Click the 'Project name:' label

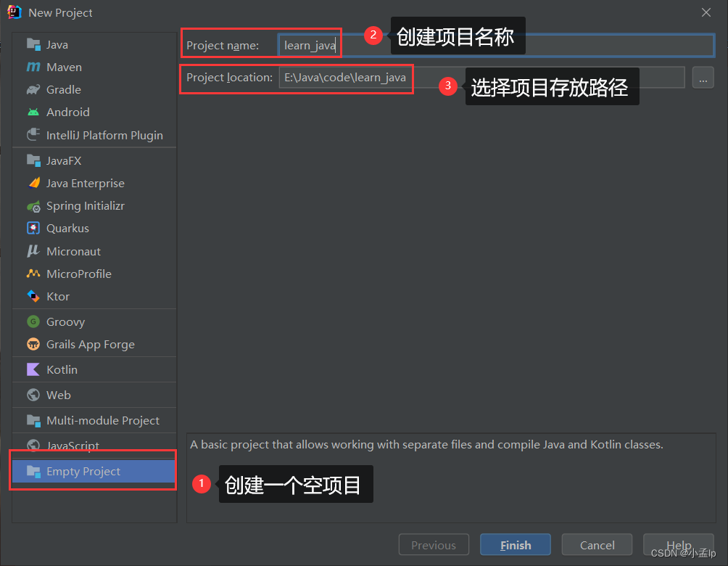223,46
